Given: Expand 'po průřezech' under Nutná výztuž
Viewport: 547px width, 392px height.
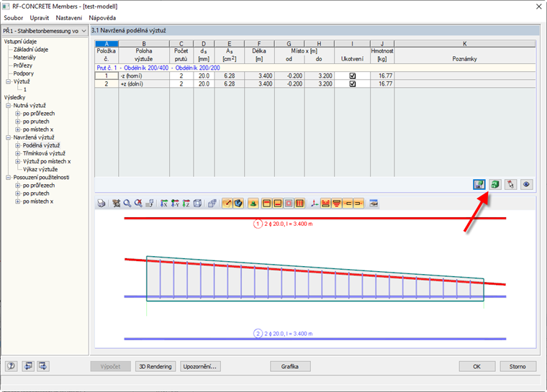Looking at the screenshot, I should [x=17, y=114].
